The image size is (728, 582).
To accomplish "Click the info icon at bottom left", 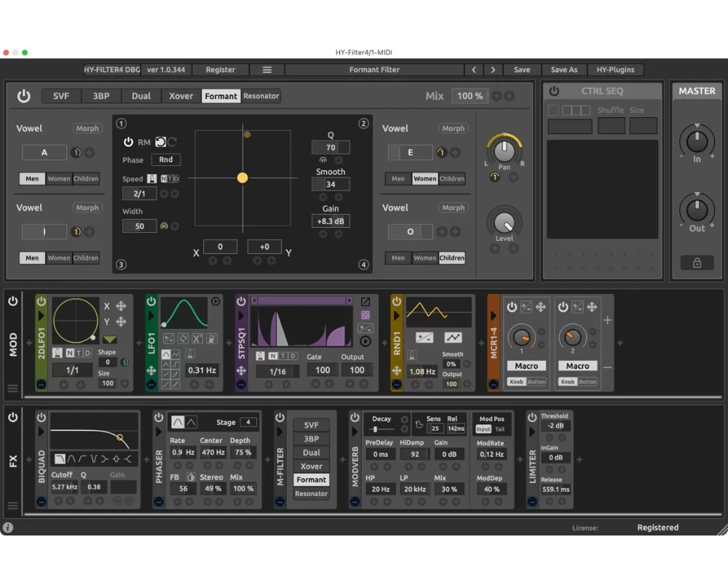I will (x=8, y=527).
